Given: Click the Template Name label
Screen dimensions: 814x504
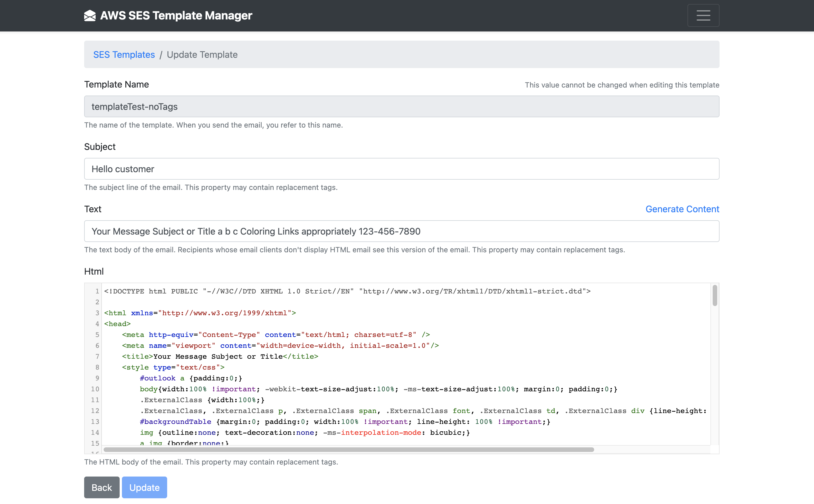Looking at the screenshot, I should click(x=116, y=85).
